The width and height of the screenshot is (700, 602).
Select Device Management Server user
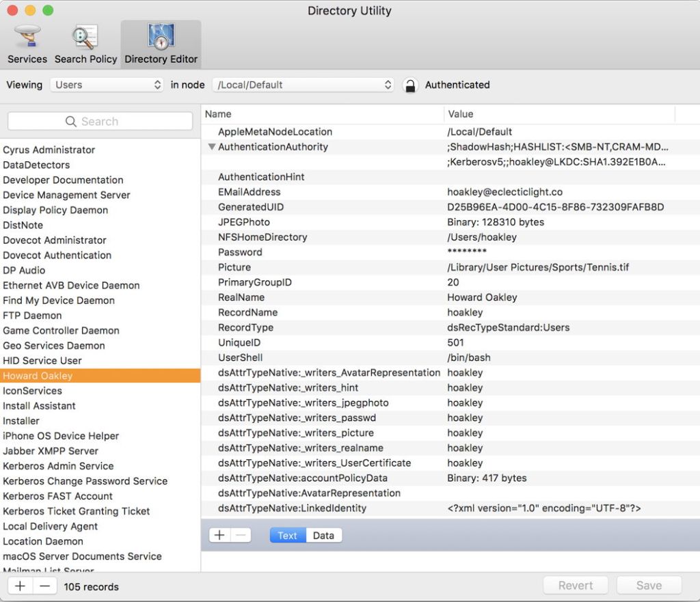click(x=100, y=195)
